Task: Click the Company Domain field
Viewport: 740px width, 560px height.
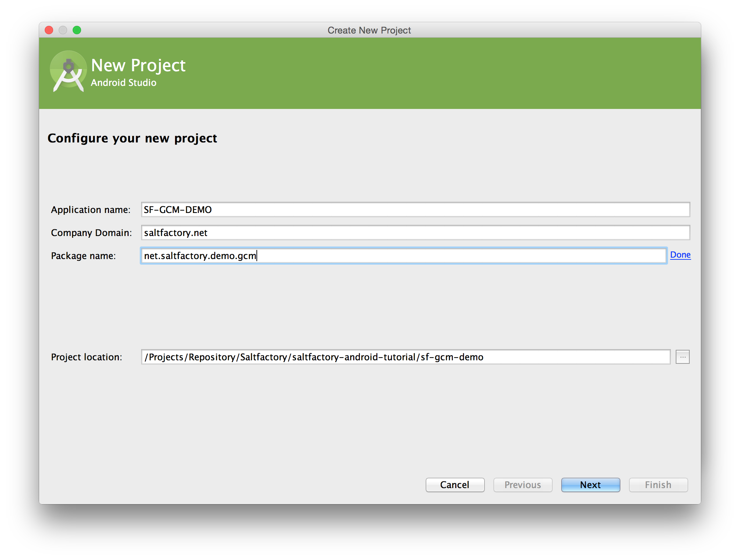Action: pyautogui.click(x=415, y=233)
